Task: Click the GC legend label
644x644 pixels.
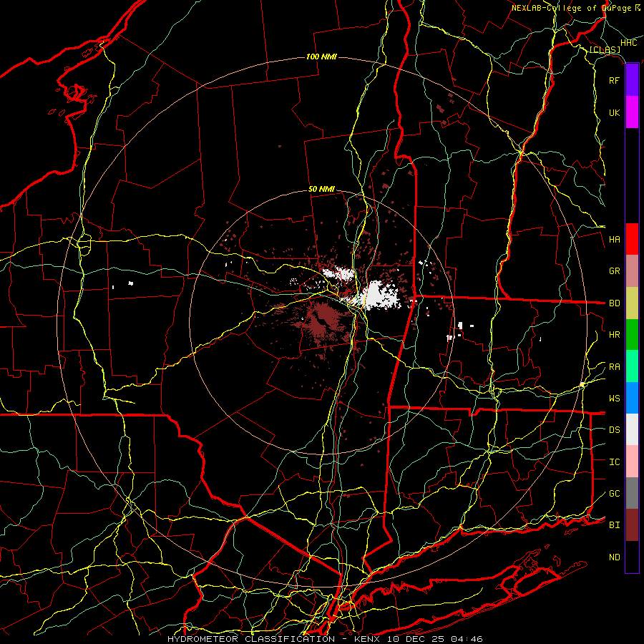Action: click(615, 494)
